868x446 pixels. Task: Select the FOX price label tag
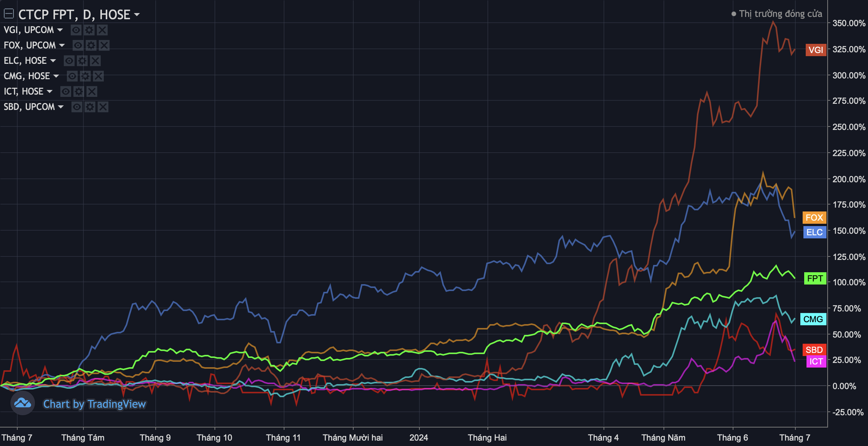814,218
